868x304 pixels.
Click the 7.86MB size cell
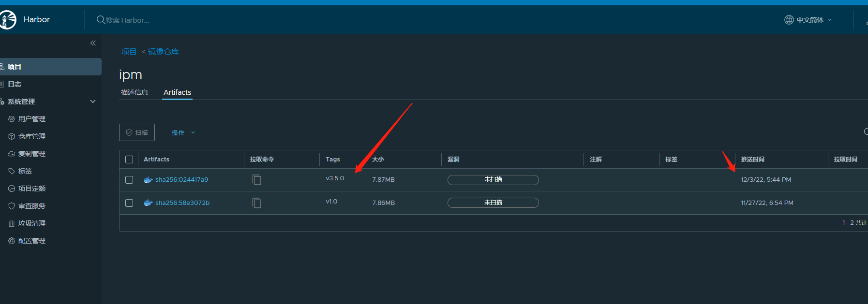[384, 203]
